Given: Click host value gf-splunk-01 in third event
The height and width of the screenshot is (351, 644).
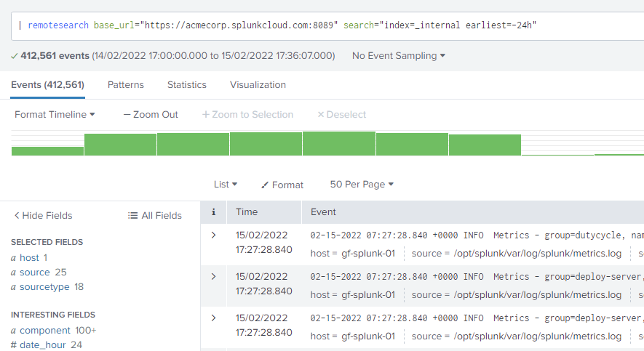Looking at the screenshot, I should point(368,336).
